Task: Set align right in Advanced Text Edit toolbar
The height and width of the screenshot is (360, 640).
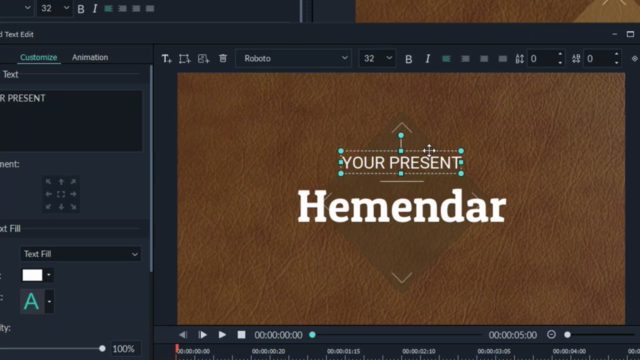Action: (484, 59)
